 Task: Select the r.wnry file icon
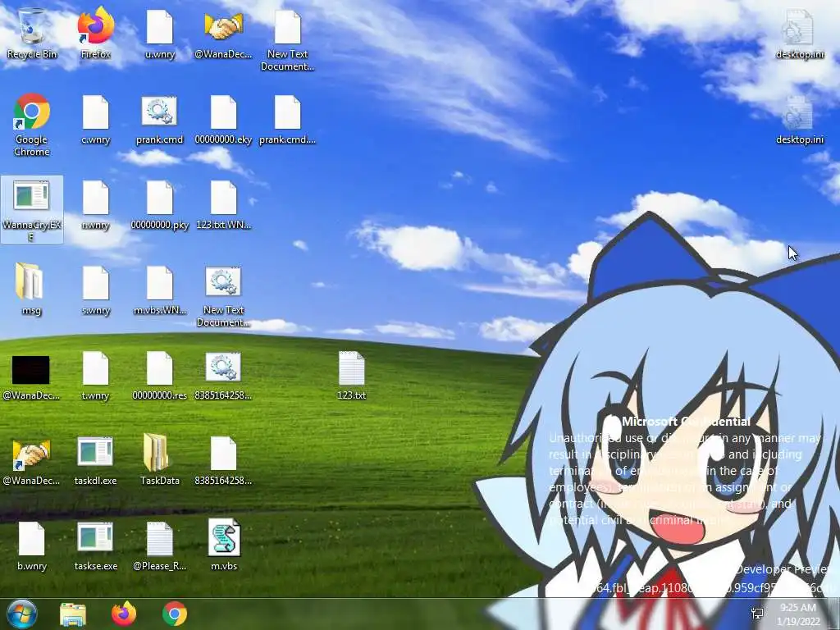[x=95, y=206]
